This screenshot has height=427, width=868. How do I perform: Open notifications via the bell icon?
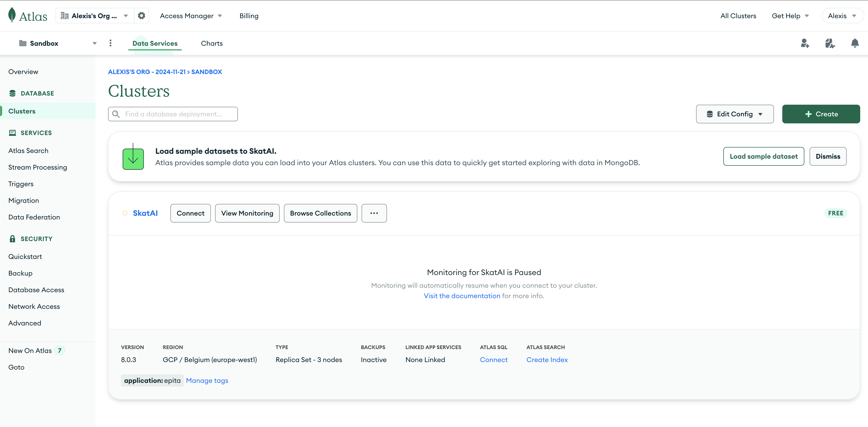tap(855, 43)
